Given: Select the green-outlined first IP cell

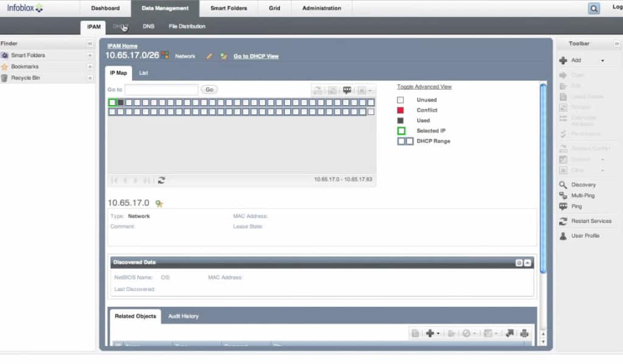Looking at the screenshot, I should point(112,103).
